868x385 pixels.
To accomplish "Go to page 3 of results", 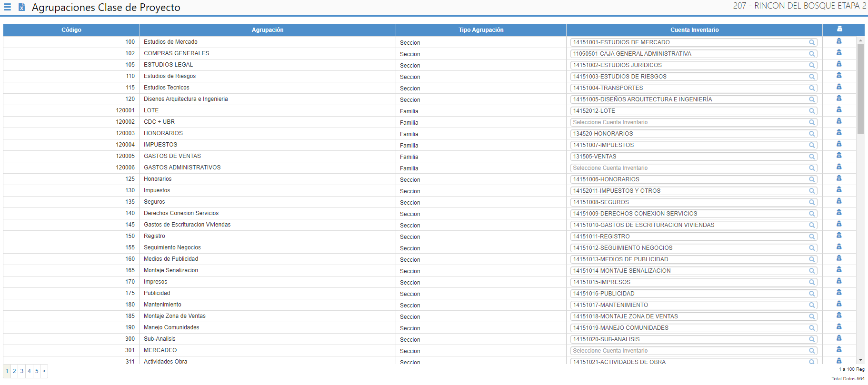I will [x=22, y=371].
